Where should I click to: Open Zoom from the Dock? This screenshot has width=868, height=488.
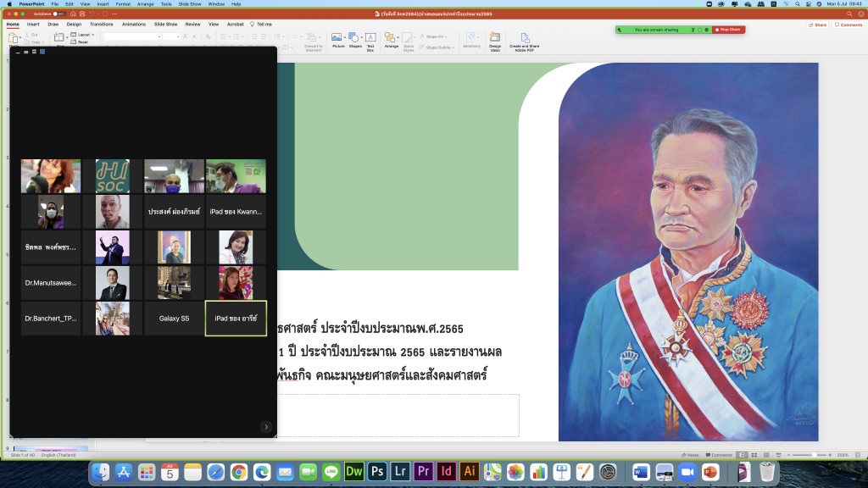pyautogui.click(x=687, y=472)
